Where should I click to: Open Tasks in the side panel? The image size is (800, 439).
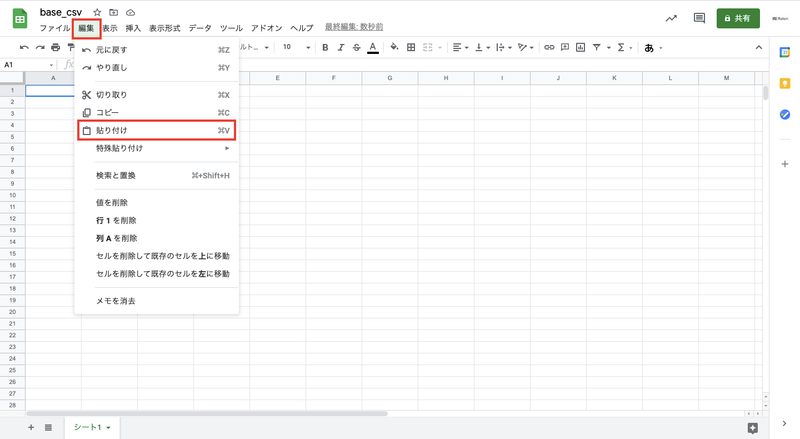785,114
